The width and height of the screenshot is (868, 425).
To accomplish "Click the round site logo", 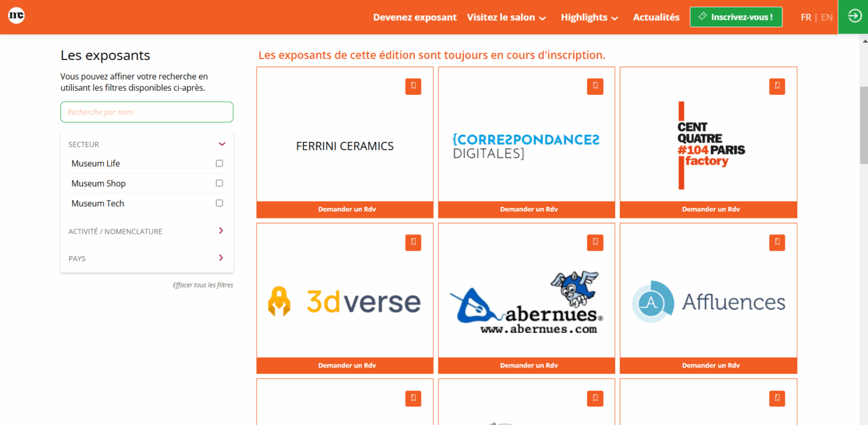I will (16, 16).
